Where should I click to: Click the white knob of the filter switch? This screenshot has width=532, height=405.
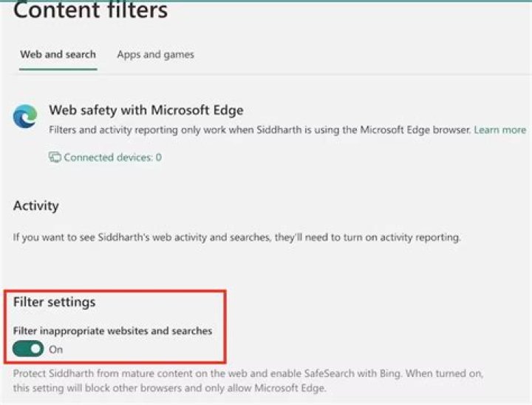click(x=35, y=349)
